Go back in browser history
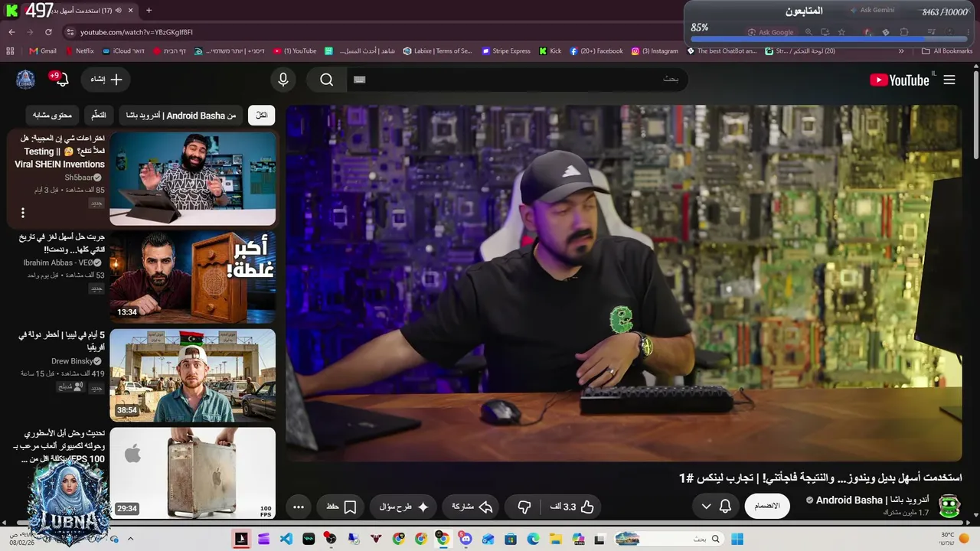The width and height of the screenshot is (980, 551). coord(11,32)
